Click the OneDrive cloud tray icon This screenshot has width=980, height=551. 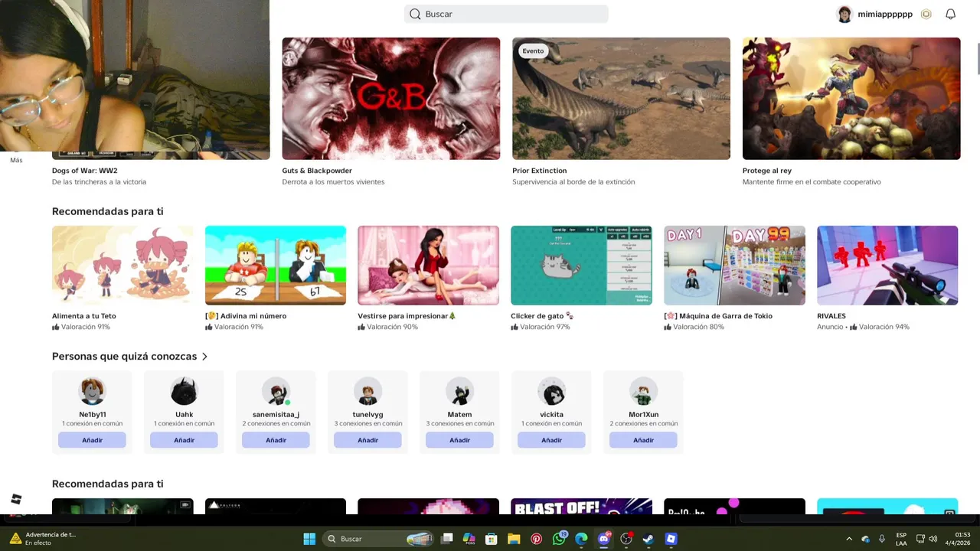[865, 539]
